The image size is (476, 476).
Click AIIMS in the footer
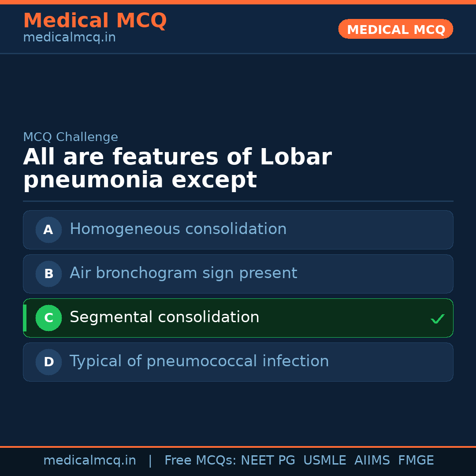372,461
